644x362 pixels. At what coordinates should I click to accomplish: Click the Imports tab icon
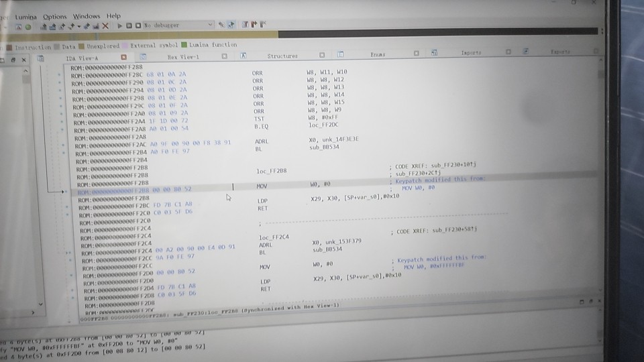(x=434, y=52)
